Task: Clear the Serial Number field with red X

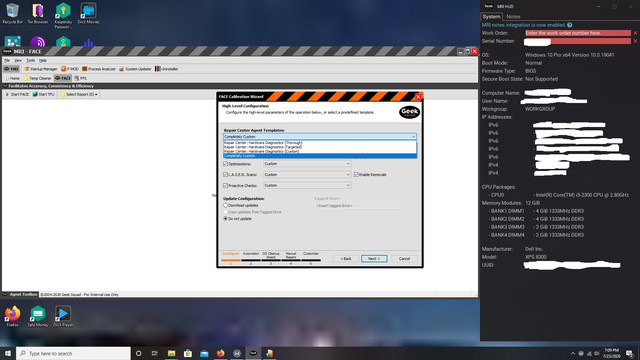Action: (x=635, y=41)
